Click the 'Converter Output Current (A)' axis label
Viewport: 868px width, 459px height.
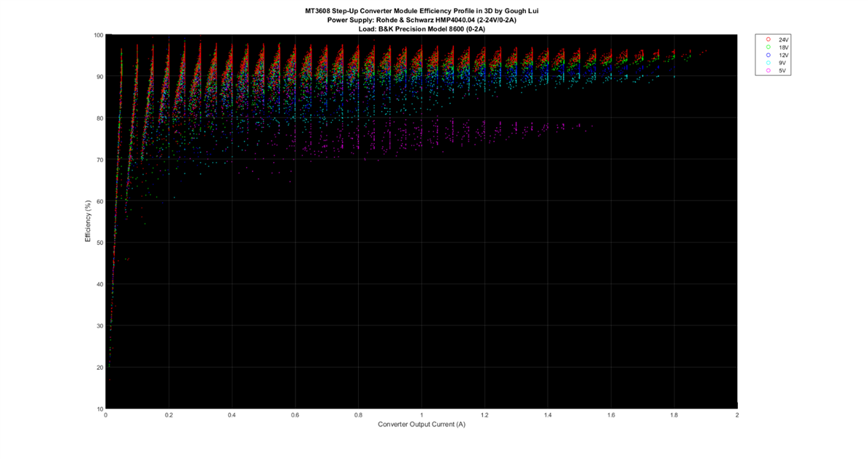421,424
